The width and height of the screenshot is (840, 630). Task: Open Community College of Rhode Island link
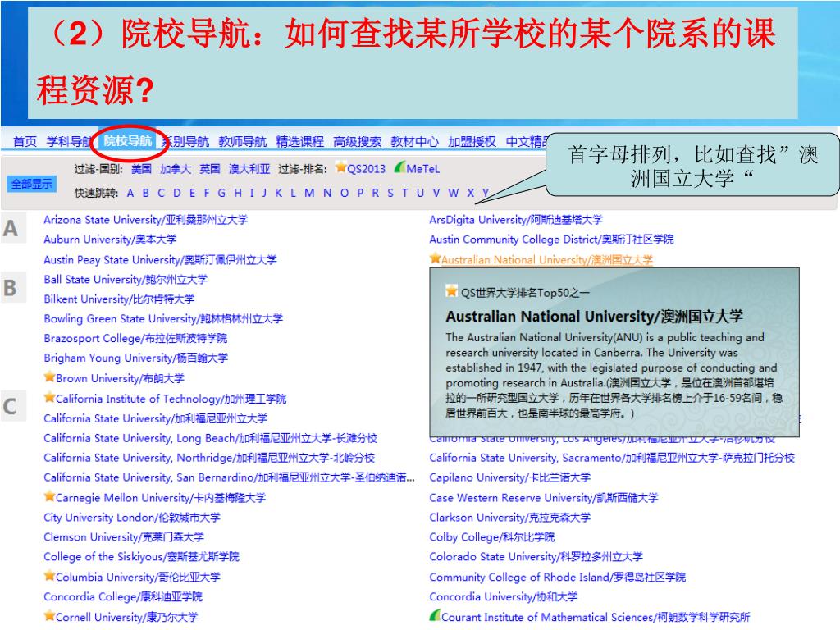coord(557,577)
